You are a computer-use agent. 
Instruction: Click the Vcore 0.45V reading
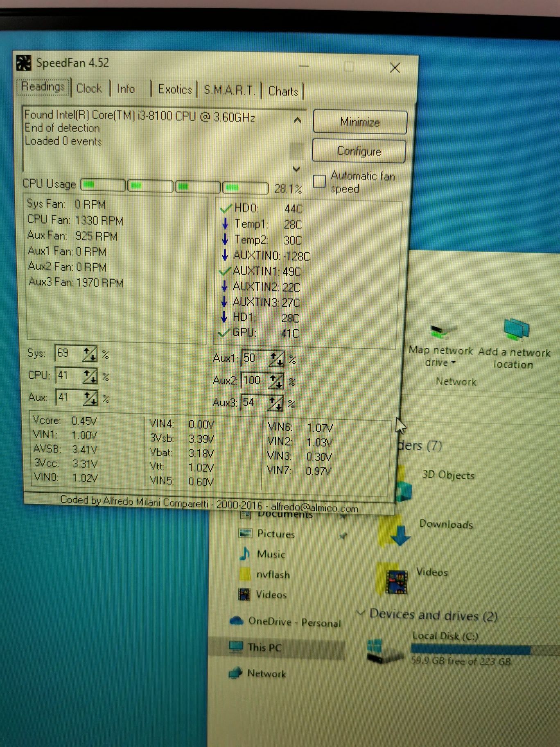tap(65, 421)
